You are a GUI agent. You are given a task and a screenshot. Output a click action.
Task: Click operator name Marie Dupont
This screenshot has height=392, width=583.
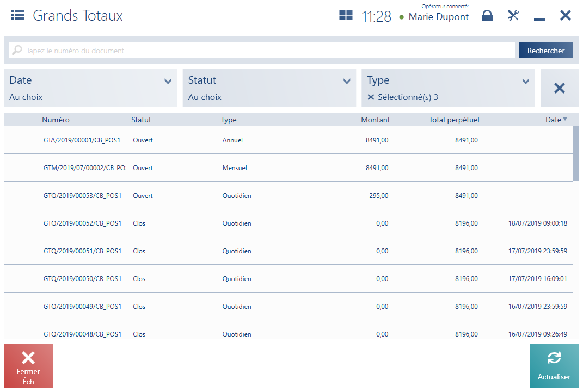click(438, 17)
